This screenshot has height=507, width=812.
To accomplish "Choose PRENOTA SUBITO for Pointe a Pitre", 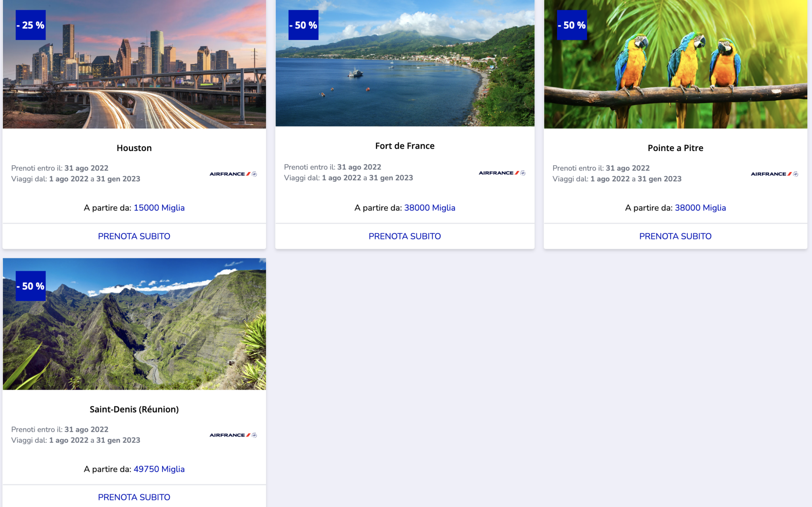I will point(675,236).
